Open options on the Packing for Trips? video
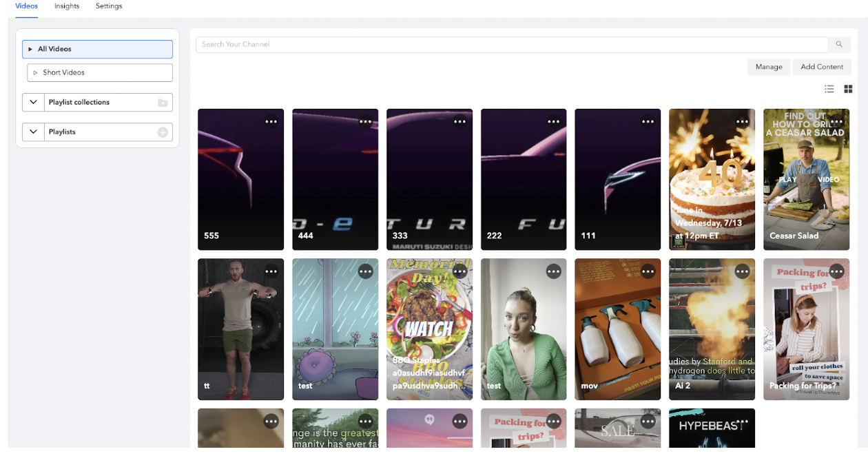This screenshot has height=456, width=868. pos(837,271)
